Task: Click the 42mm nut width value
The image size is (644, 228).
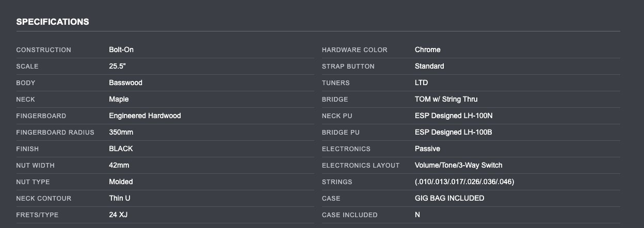Action: [x=119, y=166]
